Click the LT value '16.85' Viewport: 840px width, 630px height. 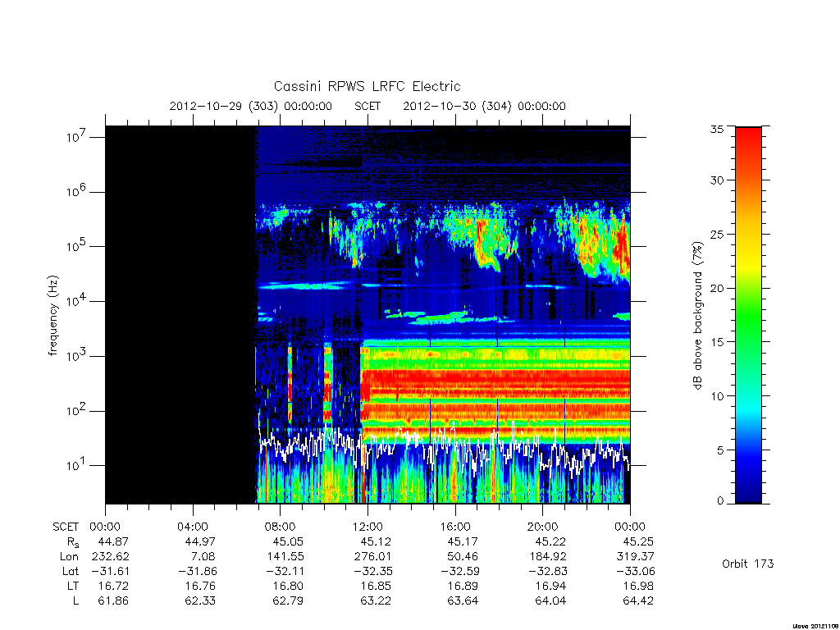tap(376, 586)
